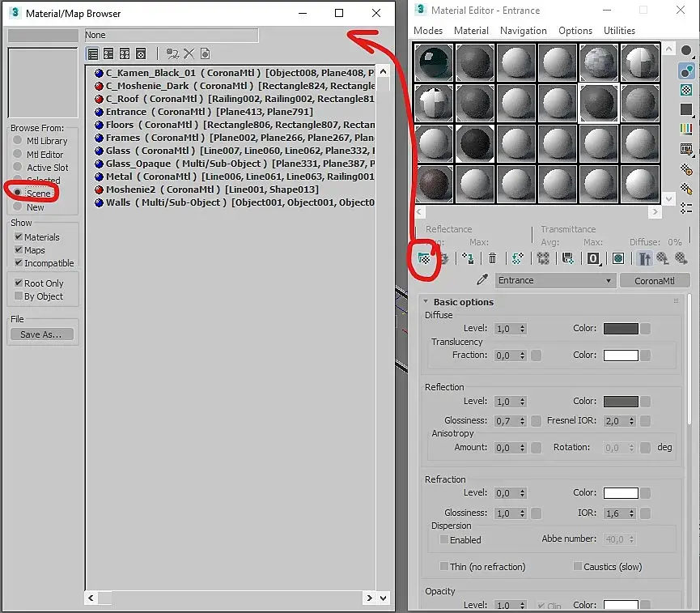This screenshot has height=613, width=700.
Task: Toggle the Backlight icon in side toolbar
Action: tap(686, 70)
